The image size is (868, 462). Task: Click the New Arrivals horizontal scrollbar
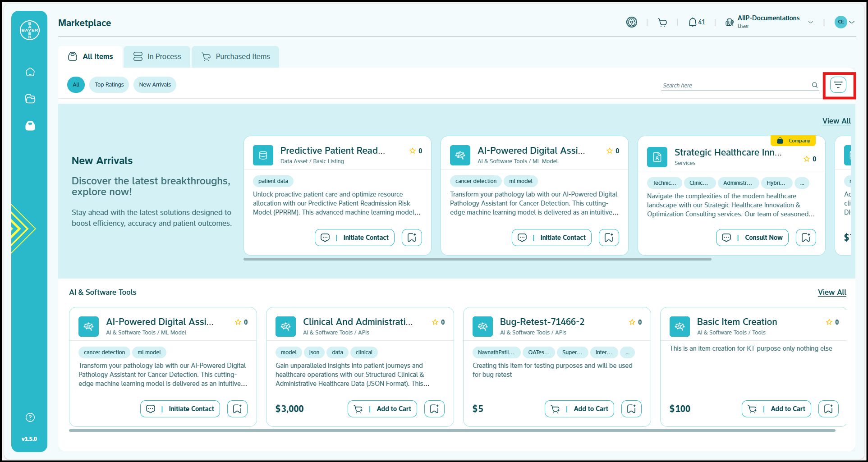[477, 259]
